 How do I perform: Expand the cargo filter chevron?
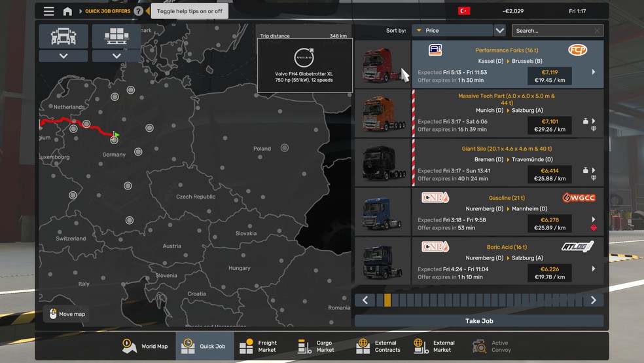(116, 56)
